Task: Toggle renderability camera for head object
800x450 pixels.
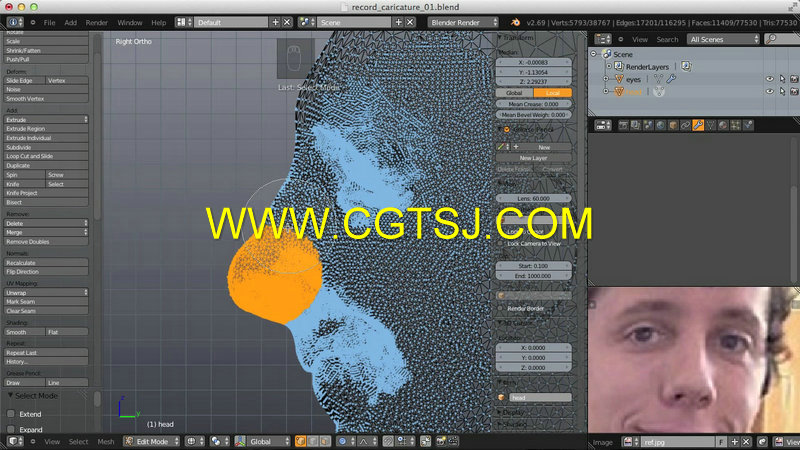Action: [x=794, y=92]
